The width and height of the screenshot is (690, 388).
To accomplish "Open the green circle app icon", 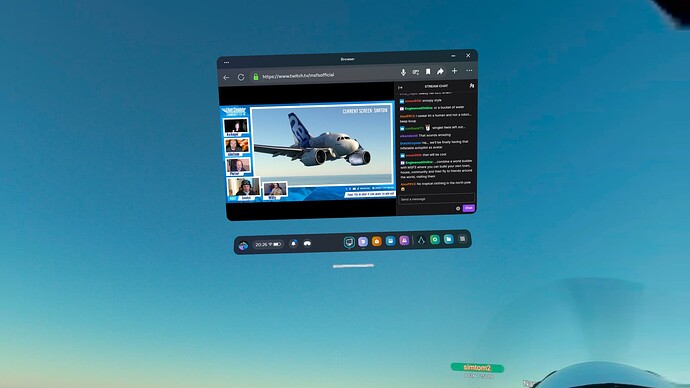I will [x=435, y=239].
